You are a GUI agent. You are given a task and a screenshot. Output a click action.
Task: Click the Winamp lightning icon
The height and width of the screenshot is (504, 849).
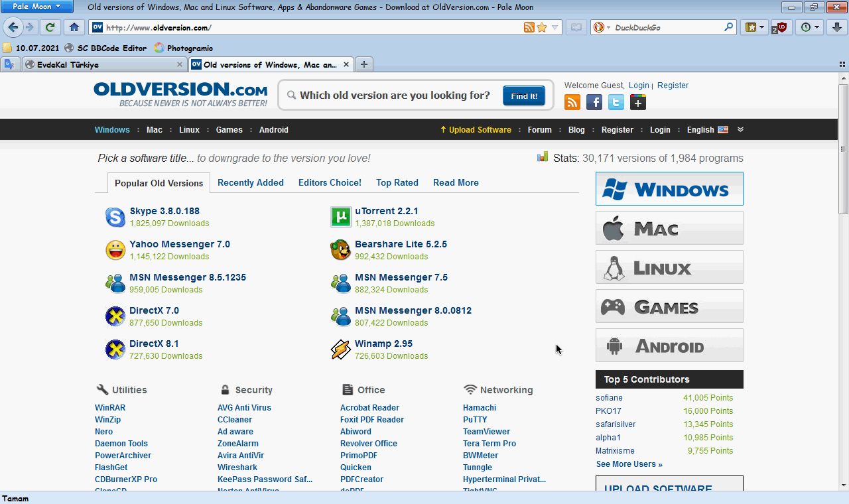pyautogui.click(x=341, y=349)
